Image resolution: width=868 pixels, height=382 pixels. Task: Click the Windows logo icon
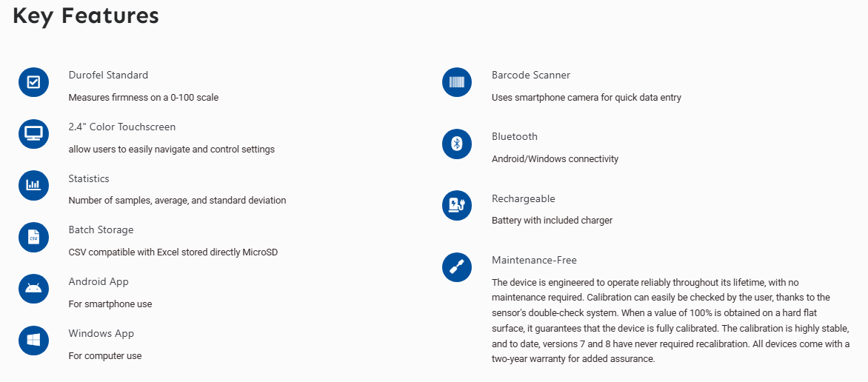point(34,341)
